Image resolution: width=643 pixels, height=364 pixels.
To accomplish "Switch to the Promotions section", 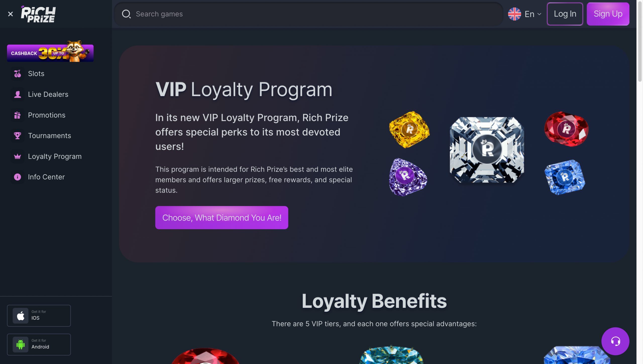I will coord(46,115).
